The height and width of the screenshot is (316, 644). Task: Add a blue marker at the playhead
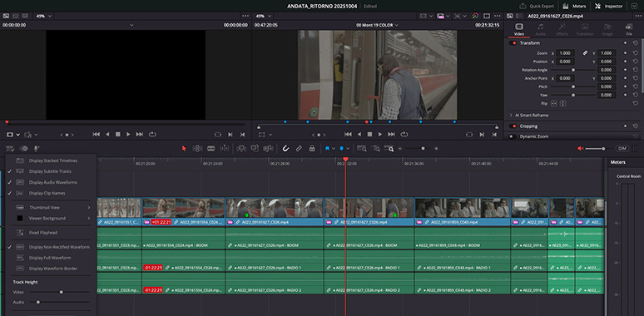[341, 148]
